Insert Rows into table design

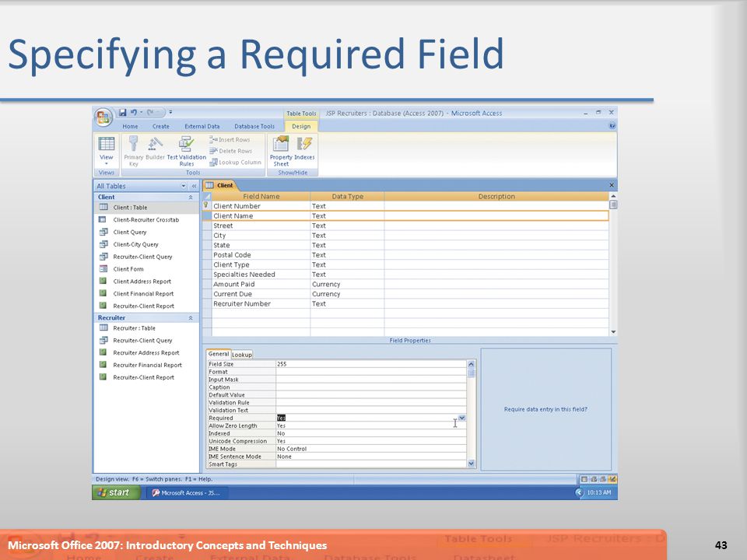(230, 139)
